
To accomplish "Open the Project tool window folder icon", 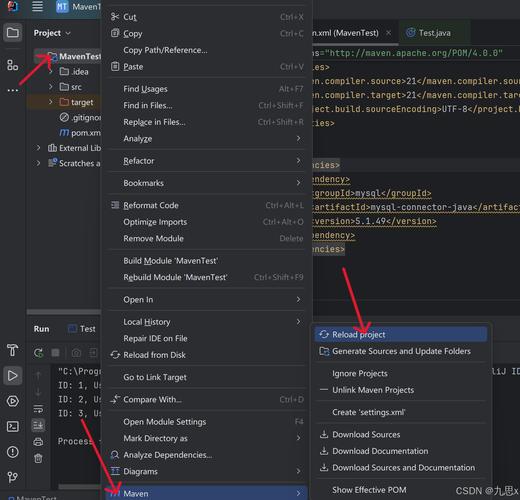I will click(13, 33).
